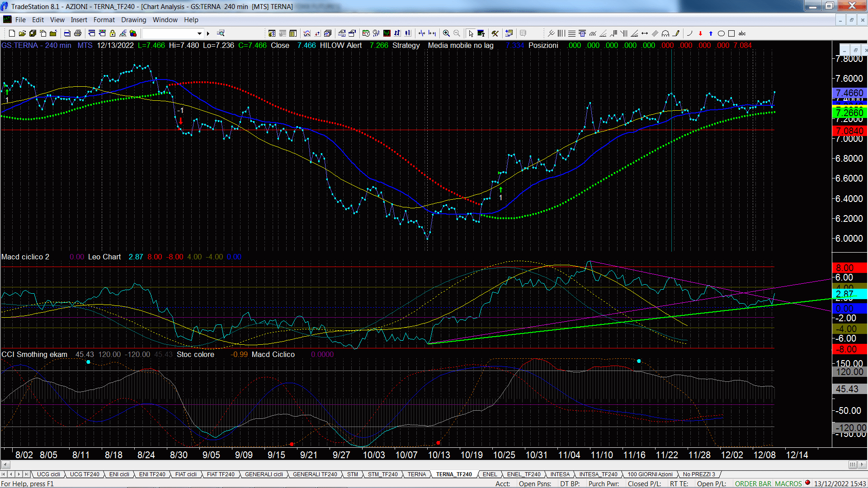Image resolution: width=868 pixels, height=488 pixels.
Task: Open the Format menu
Action: point(104,20)
